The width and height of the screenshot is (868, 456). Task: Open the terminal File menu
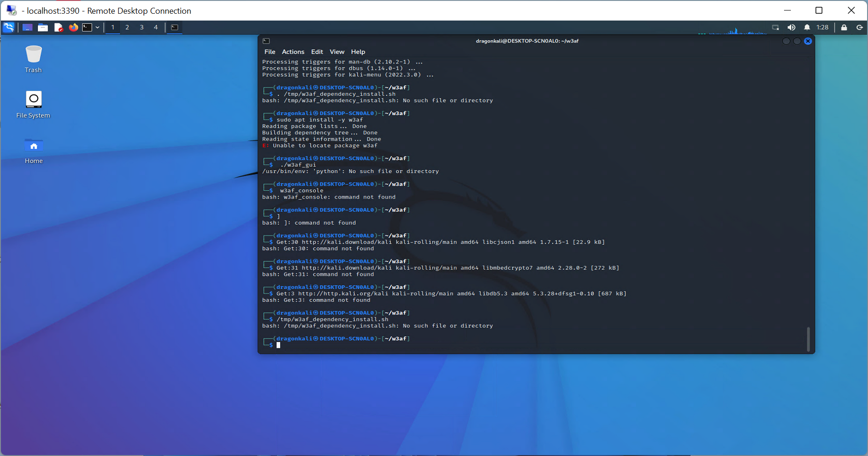(x=270, y=52)
